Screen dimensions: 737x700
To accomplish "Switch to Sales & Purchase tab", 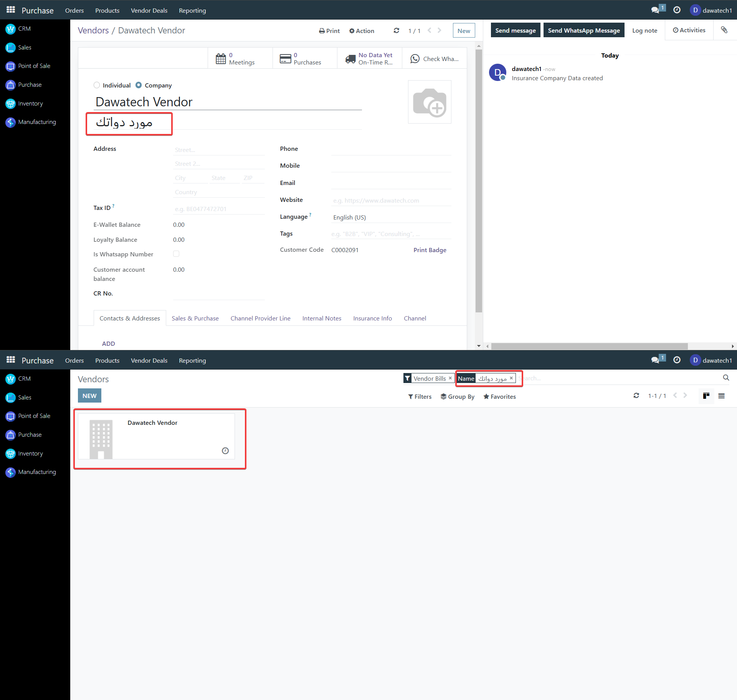I will pos(195,318).
